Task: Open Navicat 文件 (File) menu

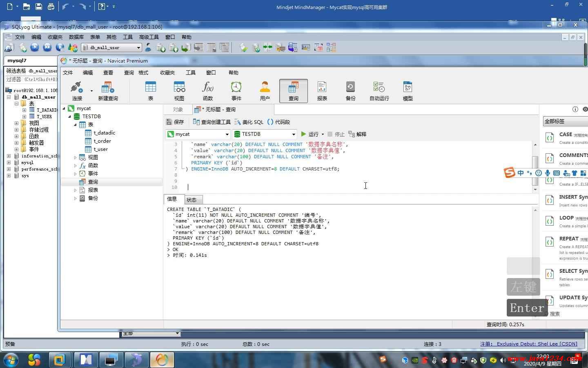Action: coord(68,72)
